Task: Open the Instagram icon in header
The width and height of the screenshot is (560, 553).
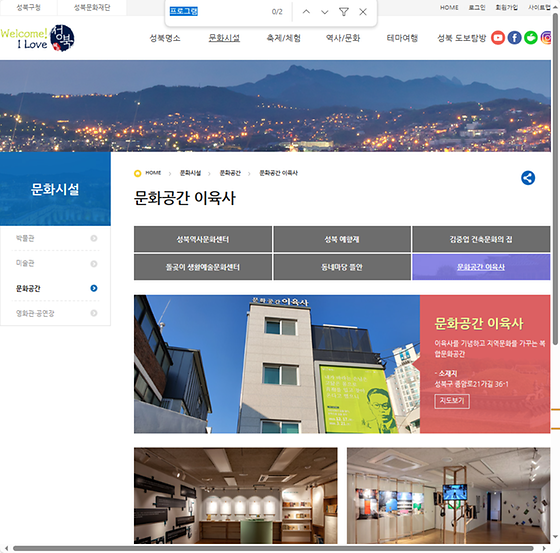Action: click(546, 38)
